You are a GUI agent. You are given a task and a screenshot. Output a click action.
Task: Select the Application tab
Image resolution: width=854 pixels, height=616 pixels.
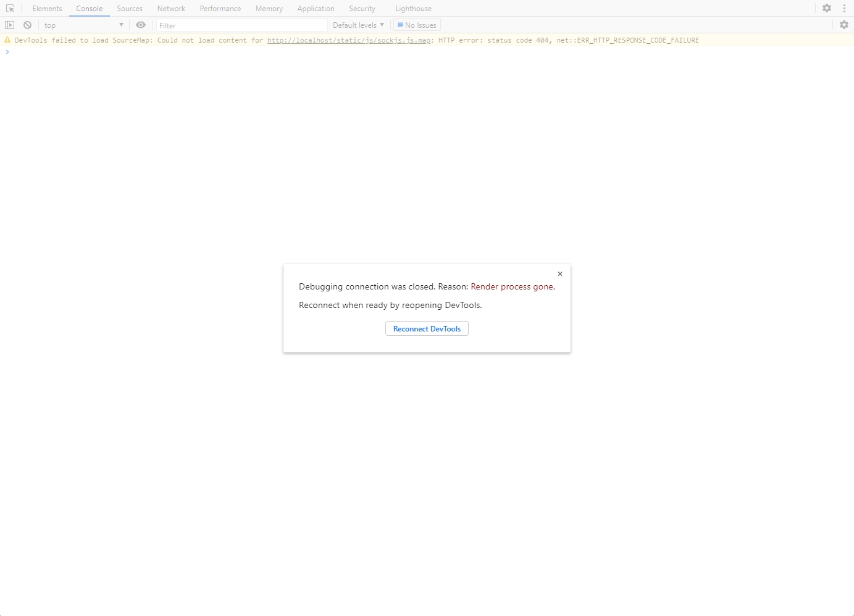(x=316, y=9)
